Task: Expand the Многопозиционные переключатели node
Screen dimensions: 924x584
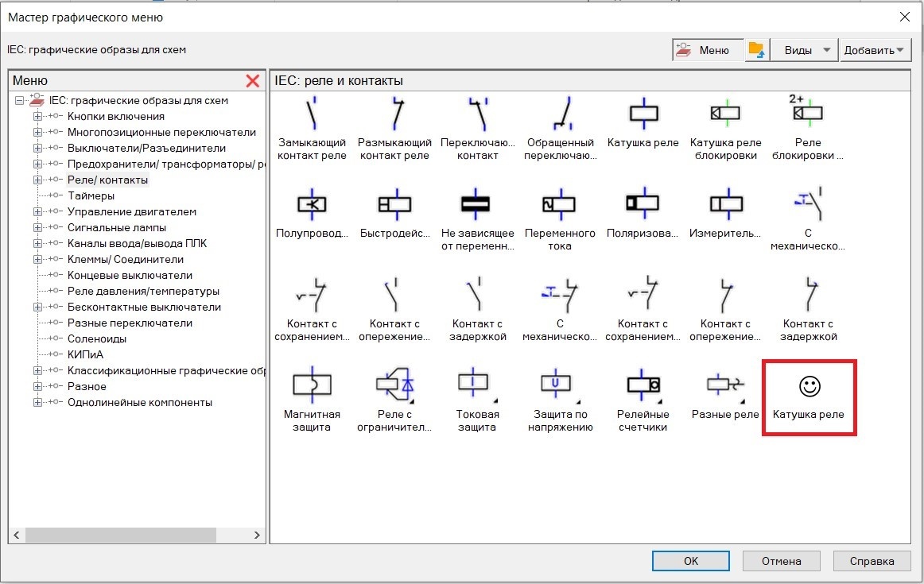Action: point(37,133)
